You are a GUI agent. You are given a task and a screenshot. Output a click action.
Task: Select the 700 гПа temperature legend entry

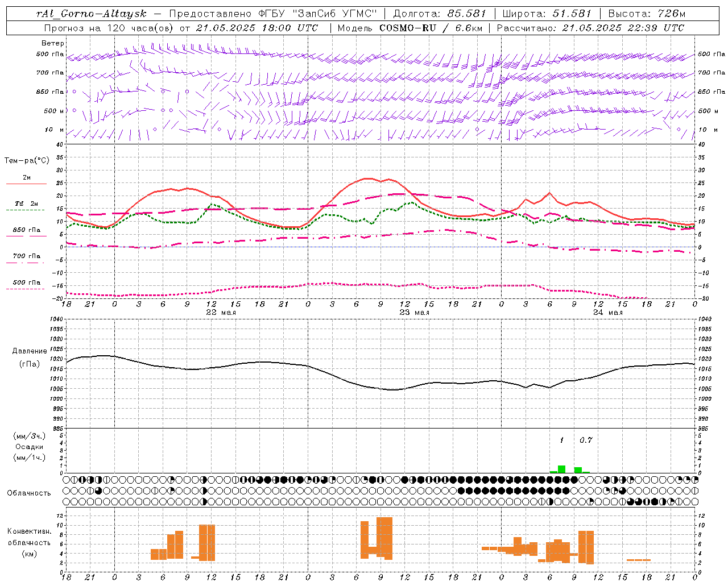(27, 256)
